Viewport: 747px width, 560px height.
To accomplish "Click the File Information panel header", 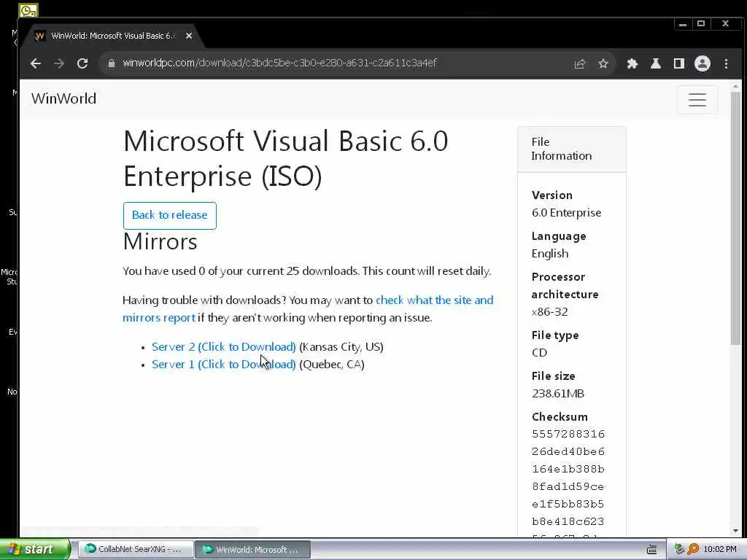I will pos(572,149).
